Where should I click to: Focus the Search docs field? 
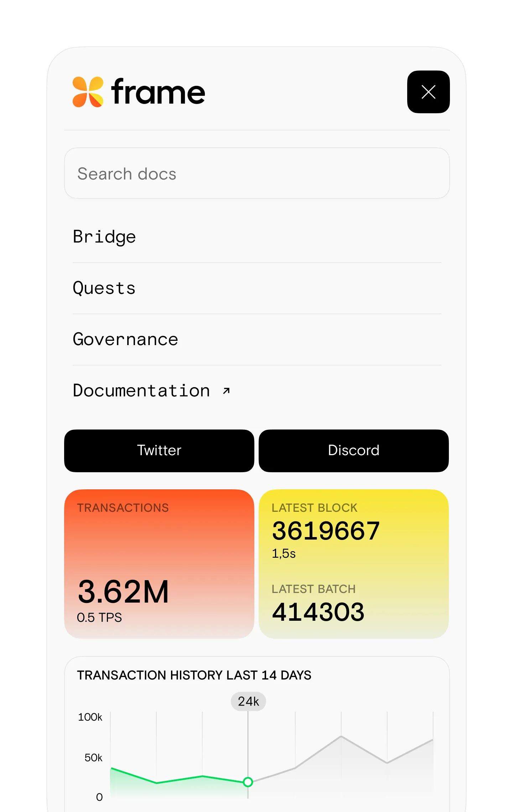256,173
